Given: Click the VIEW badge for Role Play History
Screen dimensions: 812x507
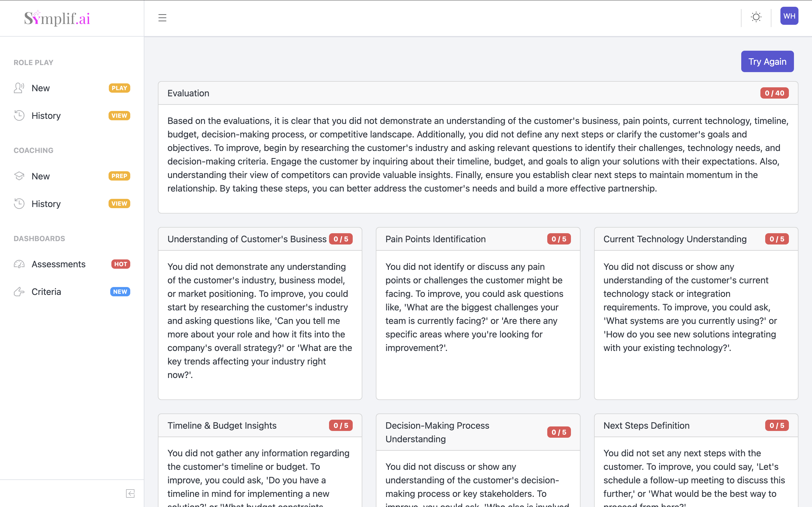Looking at the screenshot, I should 119,116.
